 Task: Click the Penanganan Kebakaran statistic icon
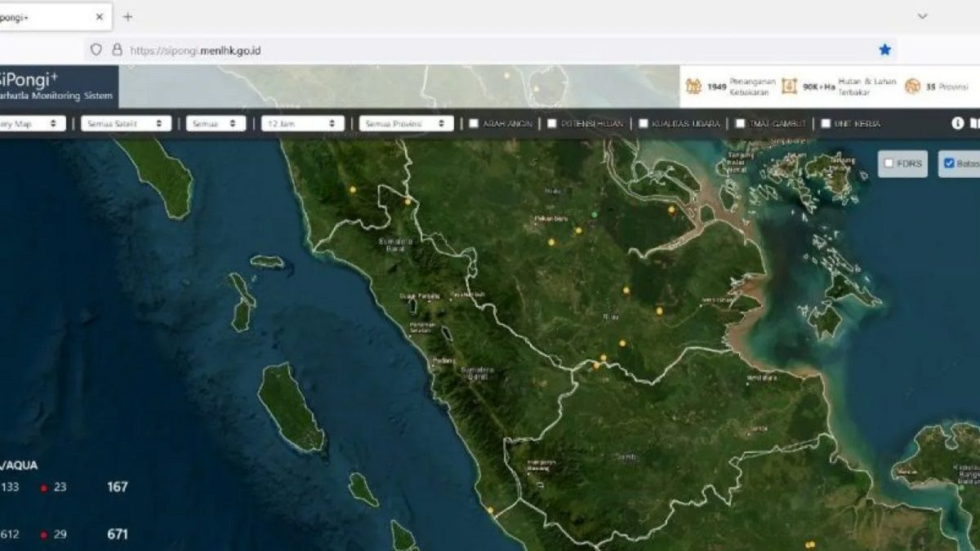(693, 87)
